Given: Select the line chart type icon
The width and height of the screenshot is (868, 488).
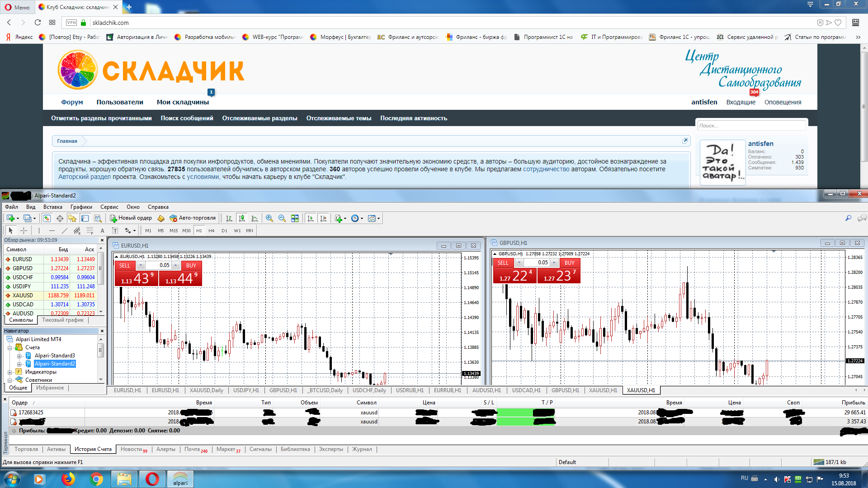Looking at the screenshot, I should coord(255,218).
